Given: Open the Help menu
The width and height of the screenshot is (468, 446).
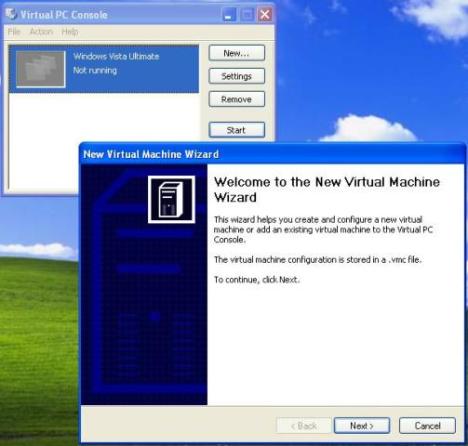Looking at the screenshot, I should (70, 32).
